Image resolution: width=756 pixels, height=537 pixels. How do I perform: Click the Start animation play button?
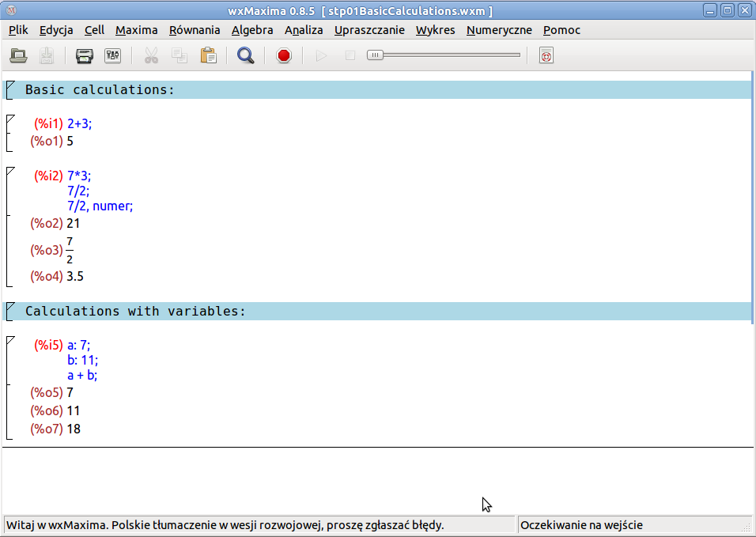[x=321, y=55]
